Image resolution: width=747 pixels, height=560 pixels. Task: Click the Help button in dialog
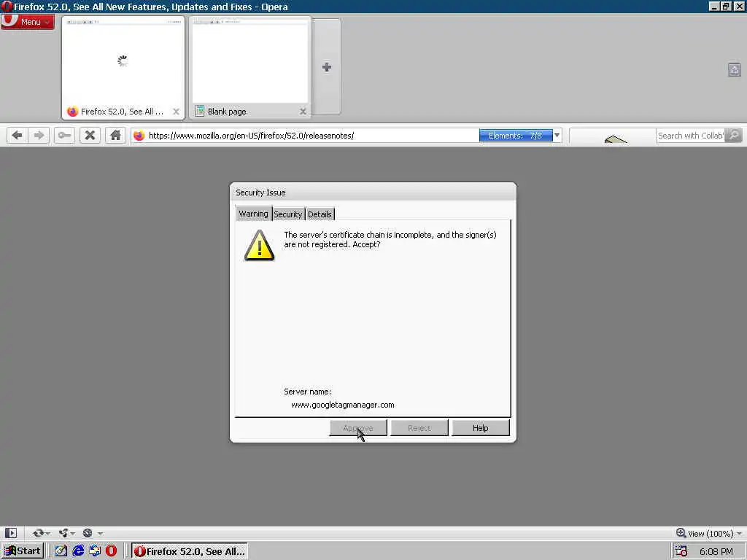tap(480, 427)
